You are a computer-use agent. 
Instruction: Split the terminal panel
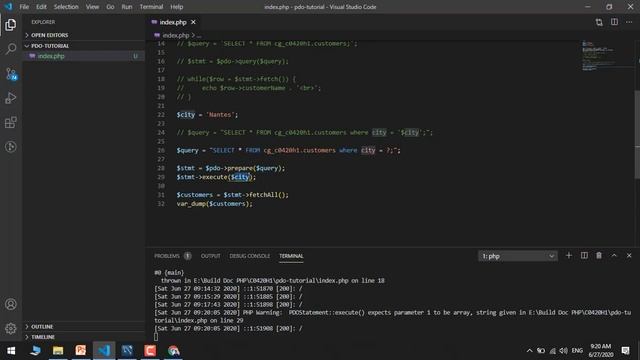(x=584, y=256)
